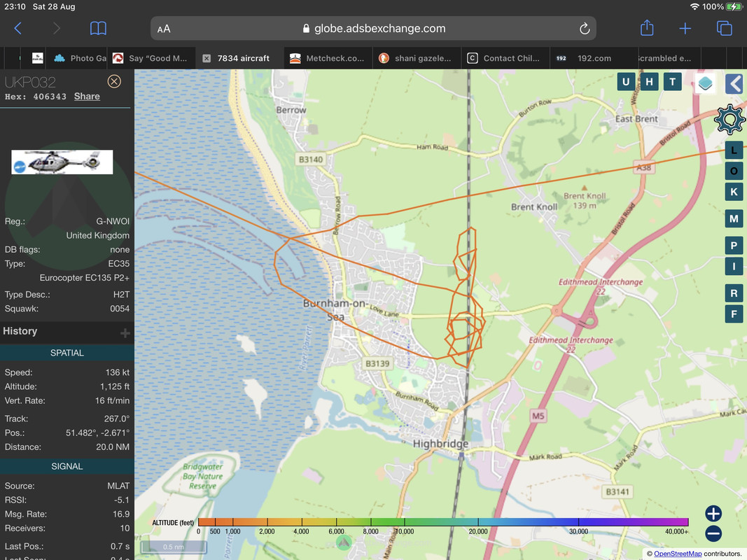Click the Source value MLAT
Viewport: 747px width, 560px height.
[118, 486]
